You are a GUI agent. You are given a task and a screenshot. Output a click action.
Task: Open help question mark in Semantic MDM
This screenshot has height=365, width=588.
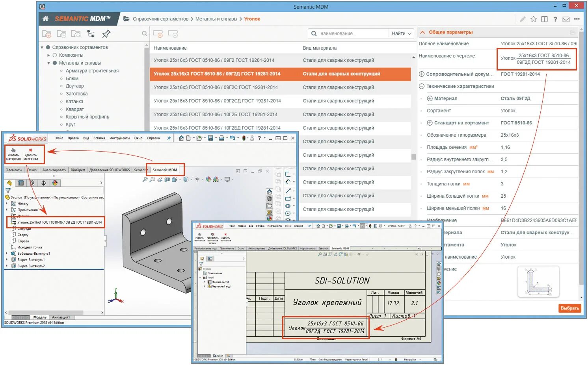coord(555,19)
